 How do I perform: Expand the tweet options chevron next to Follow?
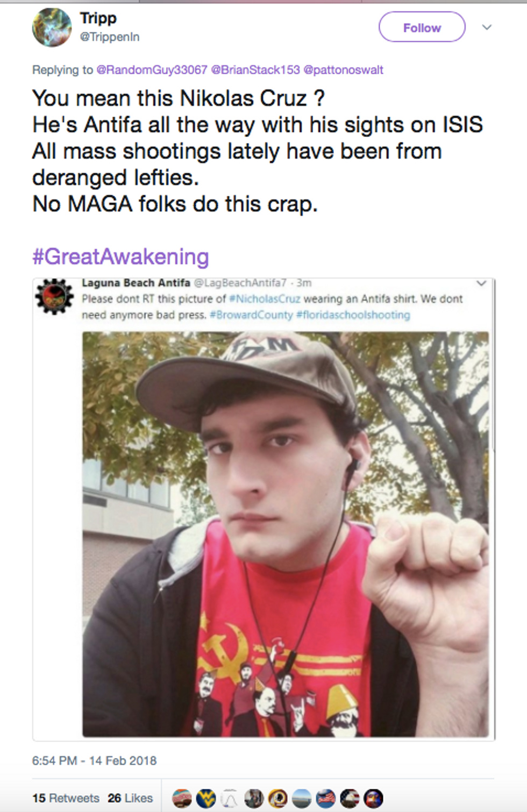coord(487,27)
